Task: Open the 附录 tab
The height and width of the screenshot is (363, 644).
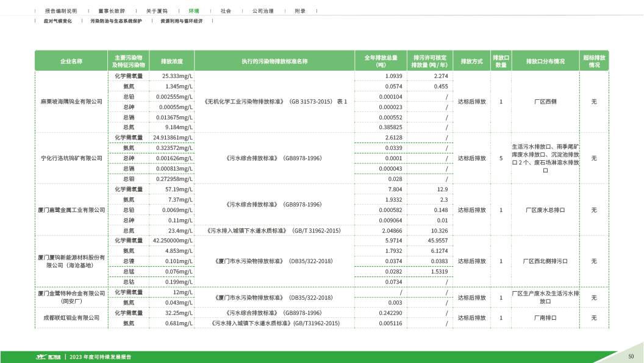Action: point(300,11)
